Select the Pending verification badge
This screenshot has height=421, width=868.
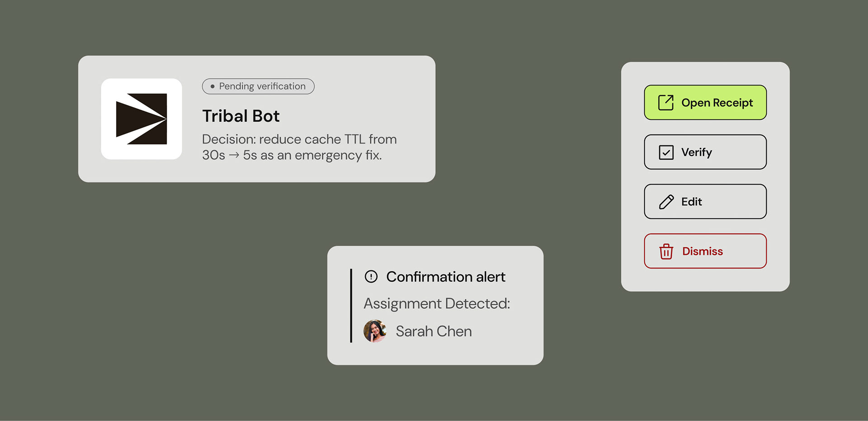[x=258, y=86]
